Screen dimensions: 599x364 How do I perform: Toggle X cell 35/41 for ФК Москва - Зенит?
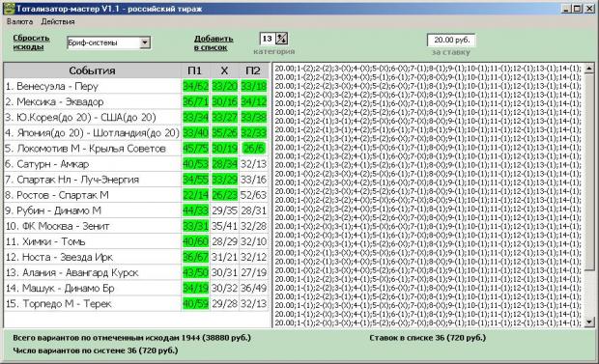pos(224,226)
